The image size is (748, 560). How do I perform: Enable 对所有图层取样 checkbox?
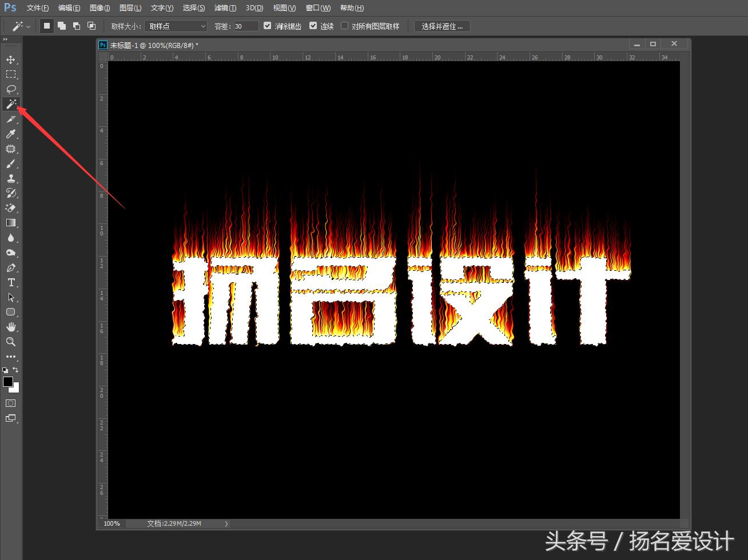point(344,26)
